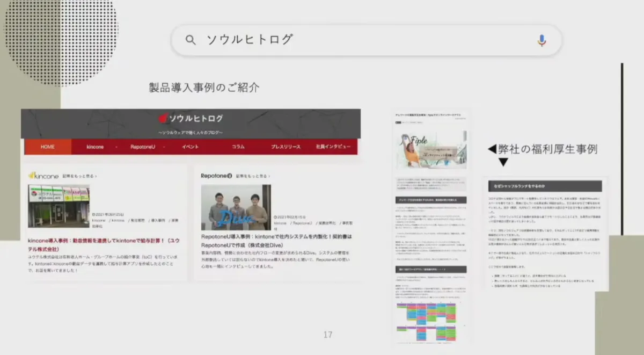Click the clock icon on the Dive article date

(275, 216)
